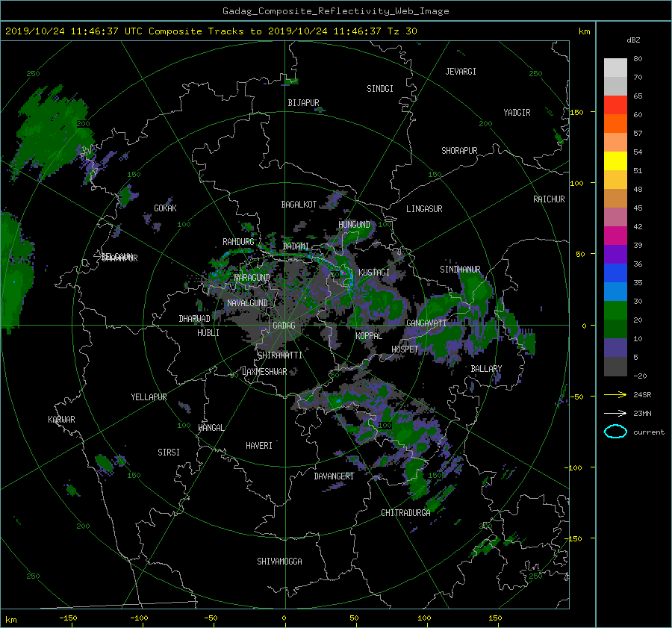Screen dimensions: 672x628
Task: Click the NAVALGUND city label
Action: coord(247,303)
